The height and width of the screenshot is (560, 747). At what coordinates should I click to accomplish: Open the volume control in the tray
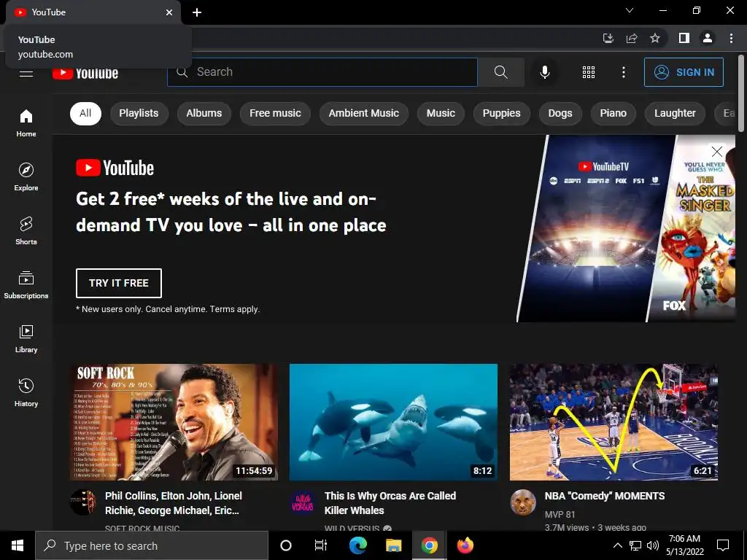coord(653,545)
